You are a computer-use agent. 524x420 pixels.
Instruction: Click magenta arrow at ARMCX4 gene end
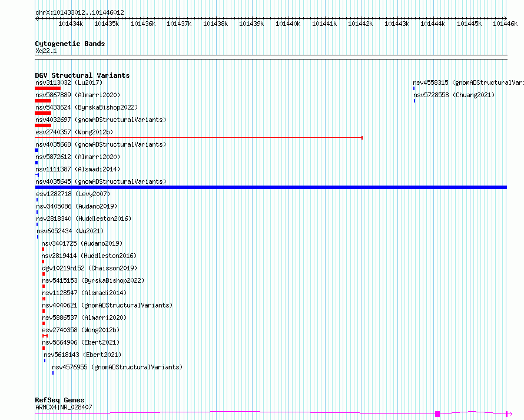pyautogui.click(x=509, y=414)
